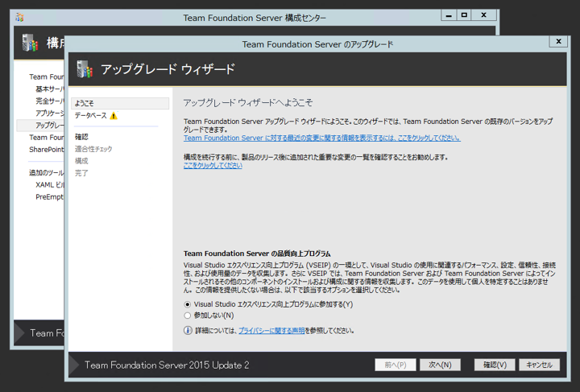Select the 構成 step in wizard sidebar

pyautogui.click(x=81, y=161)
